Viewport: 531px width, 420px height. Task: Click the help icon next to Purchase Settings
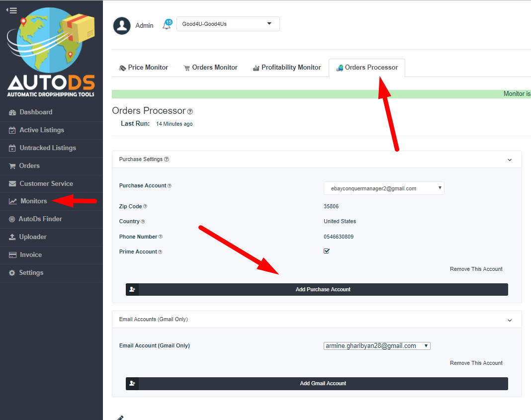(166, 159)
